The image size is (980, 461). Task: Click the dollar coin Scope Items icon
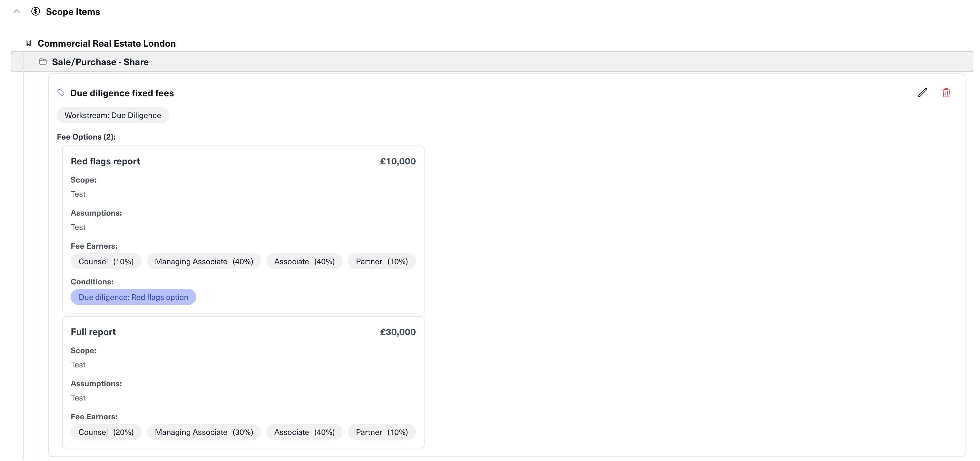35,12
